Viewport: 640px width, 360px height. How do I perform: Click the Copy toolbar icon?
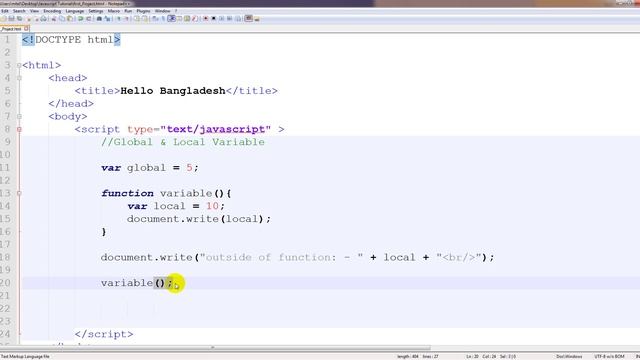coord(62,18)
